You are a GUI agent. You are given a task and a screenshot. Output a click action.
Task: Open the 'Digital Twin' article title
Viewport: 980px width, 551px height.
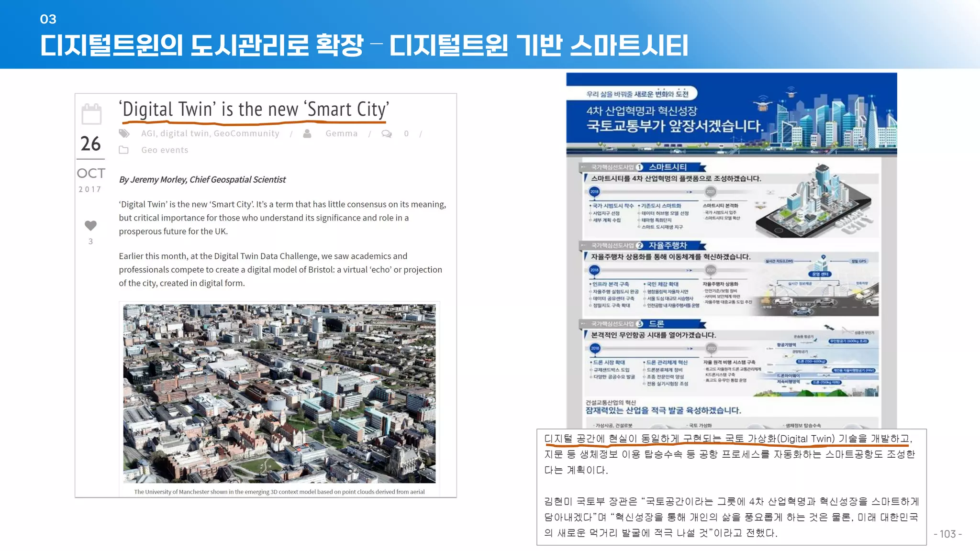[x=254, y=110]
